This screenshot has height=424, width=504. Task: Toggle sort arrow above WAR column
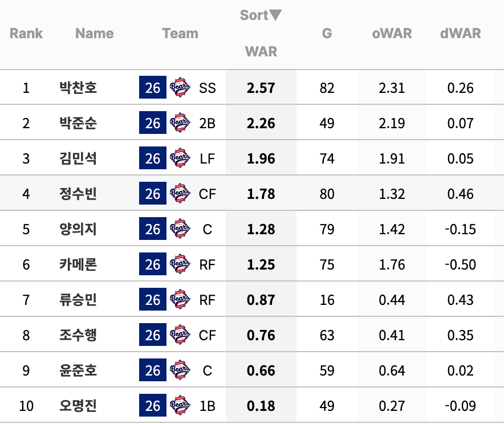pyautogui.click(x=275, y=15)
